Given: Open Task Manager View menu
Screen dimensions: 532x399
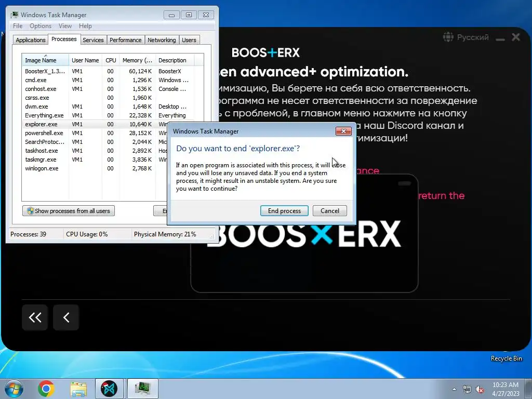Looking at the screenshot, I should coord(65,26).
